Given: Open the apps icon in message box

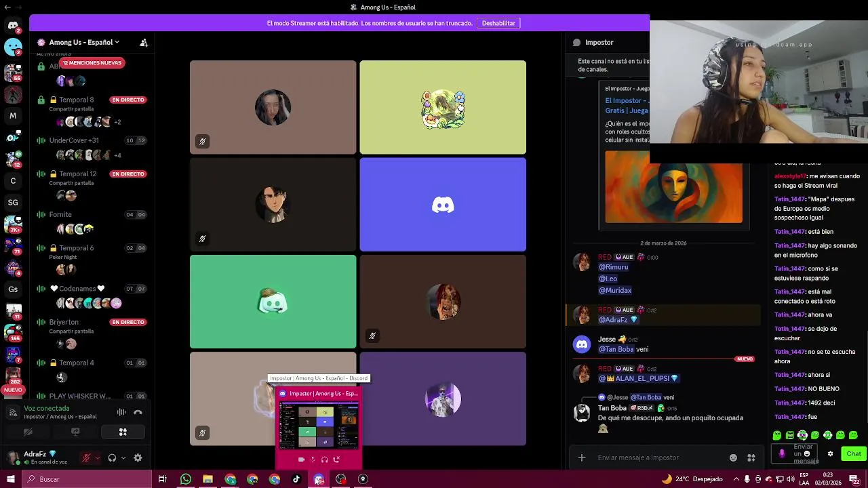Looking at the screenshot, I should pyautogui.click(x=751, y=457).
